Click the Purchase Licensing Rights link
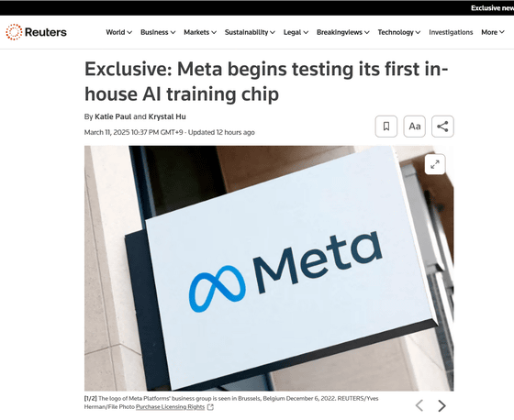The width and height of the screenshot is (514, 420). click(x=170, y=407)
